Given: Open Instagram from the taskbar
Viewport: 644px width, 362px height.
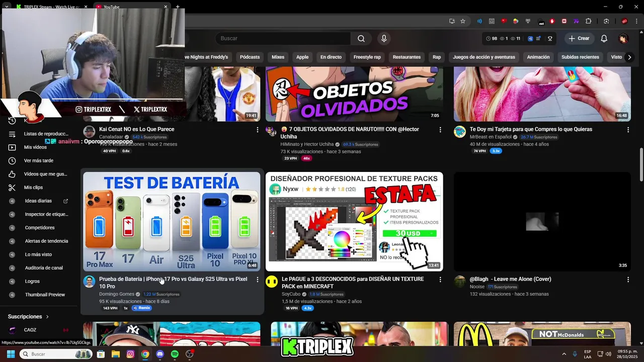Looking at the screenshot, I should click(130, 354).
